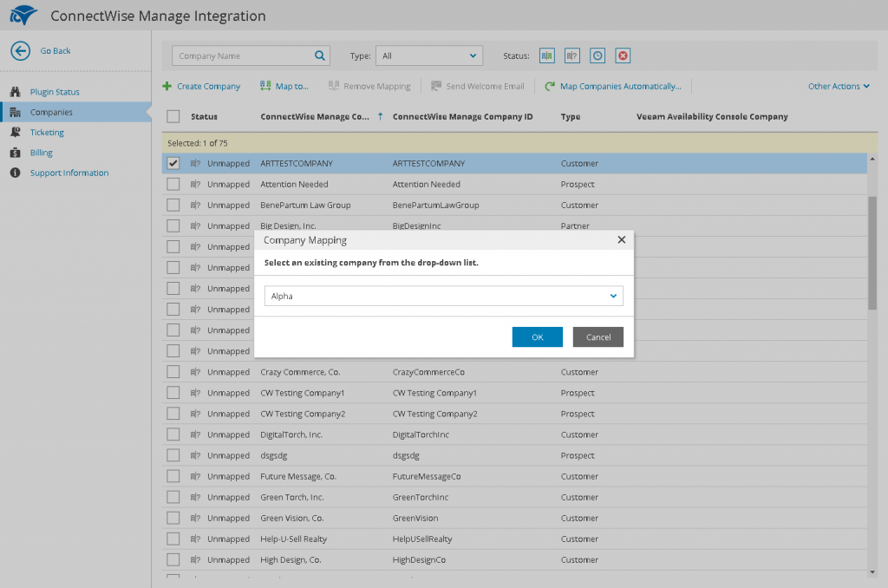888x588 pixels.
Task: Click the Map Companies Automatically refresh icon
Action: click(550, 86)
